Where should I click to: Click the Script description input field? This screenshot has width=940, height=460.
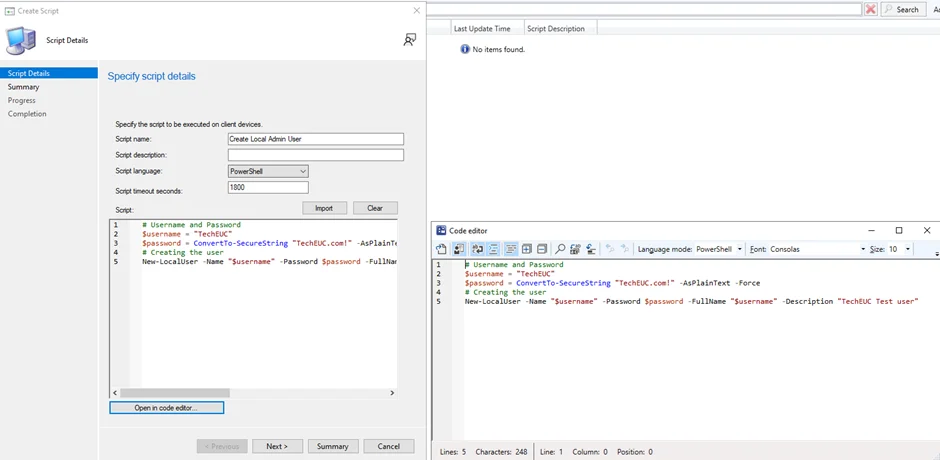tap(316, 155)
